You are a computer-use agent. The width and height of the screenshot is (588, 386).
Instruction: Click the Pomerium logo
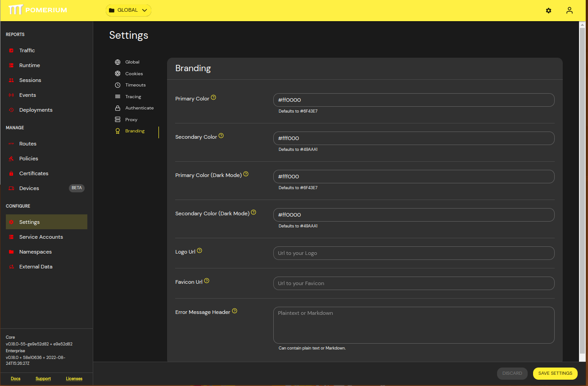coord(37,9)
